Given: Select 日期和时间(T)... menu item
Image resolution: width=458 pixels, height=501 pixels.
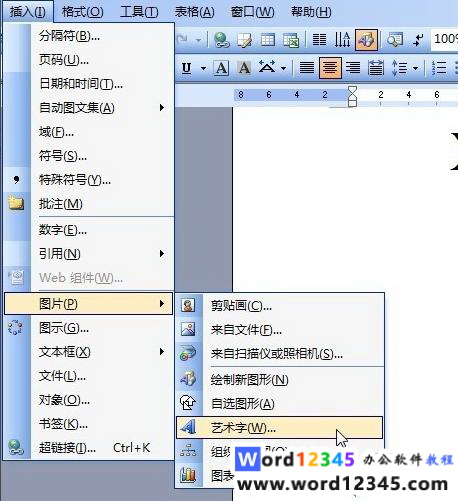Looking at the screenshot, I should point(89,84).
